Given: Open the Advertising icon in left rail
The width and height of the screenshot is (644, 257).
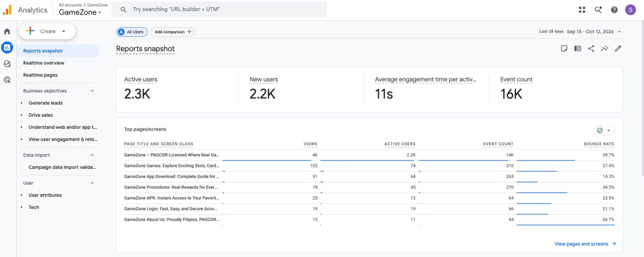Looking at the screenshot, I should (x=7, y=79).
